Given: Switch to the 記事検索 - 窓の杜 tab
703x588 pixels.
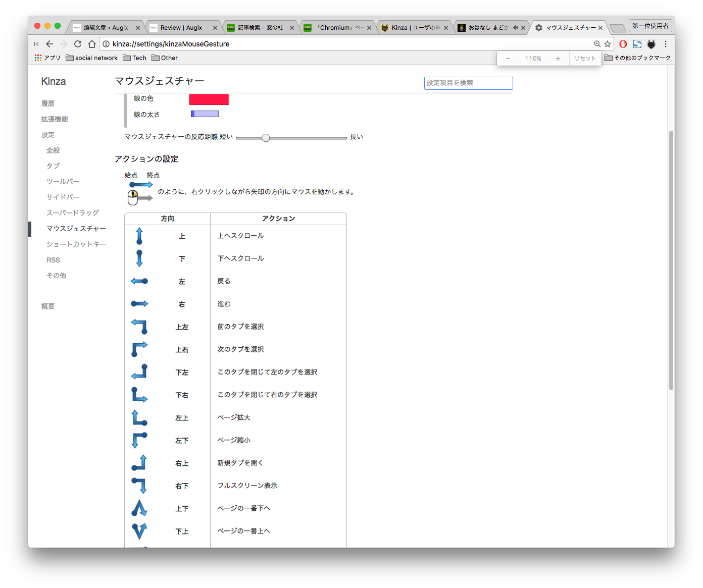Looking at the screenshot, I should [260, 28].
